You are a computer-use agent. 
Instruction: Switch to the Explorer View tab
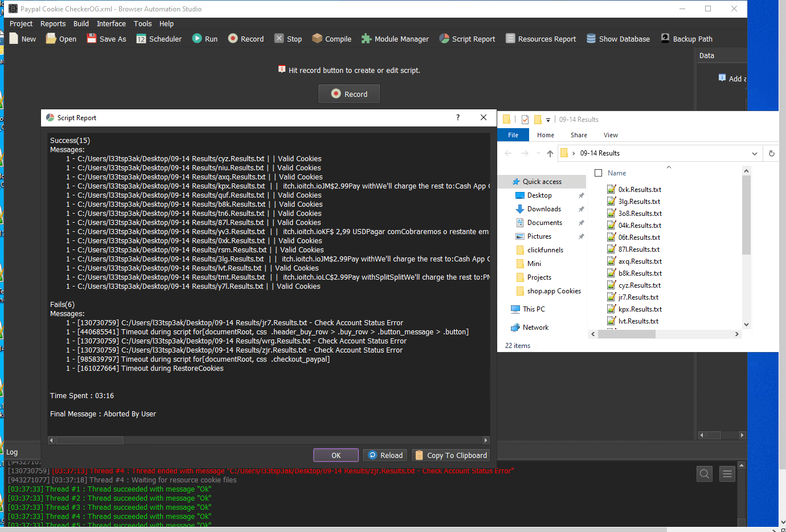[x=611, y=135]
